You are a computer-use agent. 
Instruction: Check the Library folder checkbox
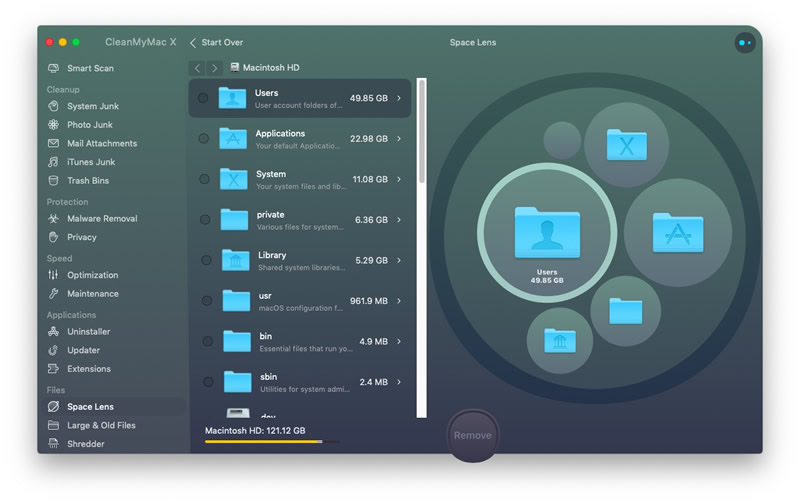pyautogui.click(x=206, y=260)
